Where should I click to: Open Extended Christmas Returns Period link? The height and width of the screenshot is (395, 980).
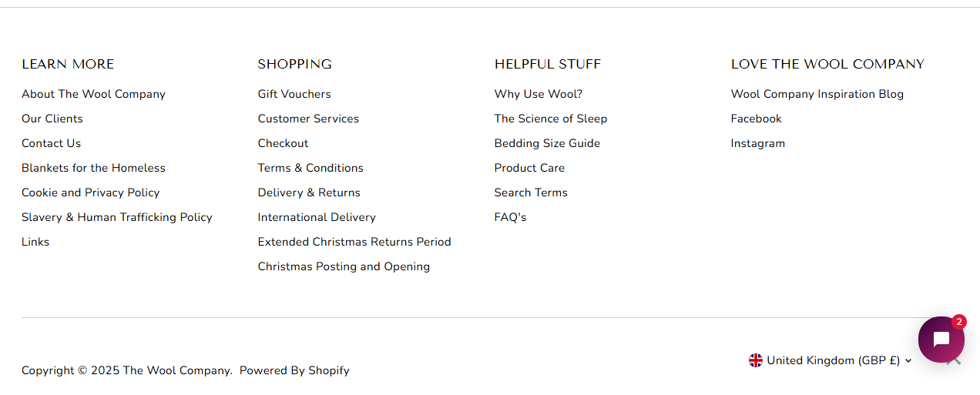pos(354,242)
